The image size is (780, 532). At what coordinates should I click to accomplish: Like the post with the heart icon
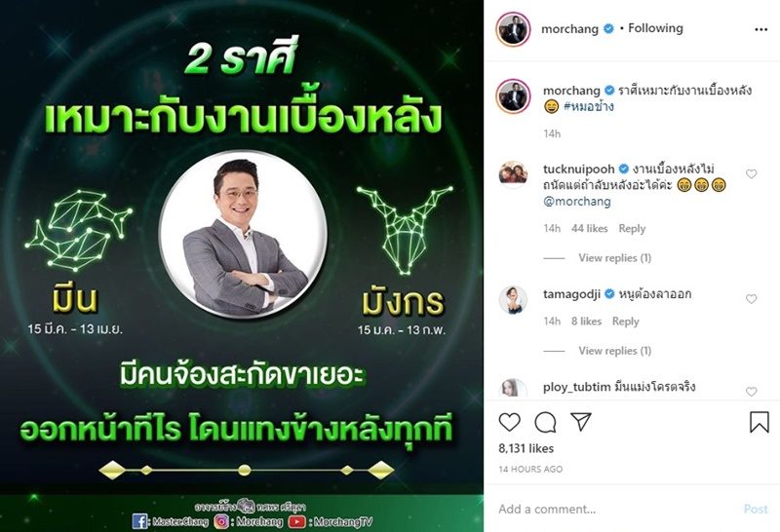click(509, 422)
